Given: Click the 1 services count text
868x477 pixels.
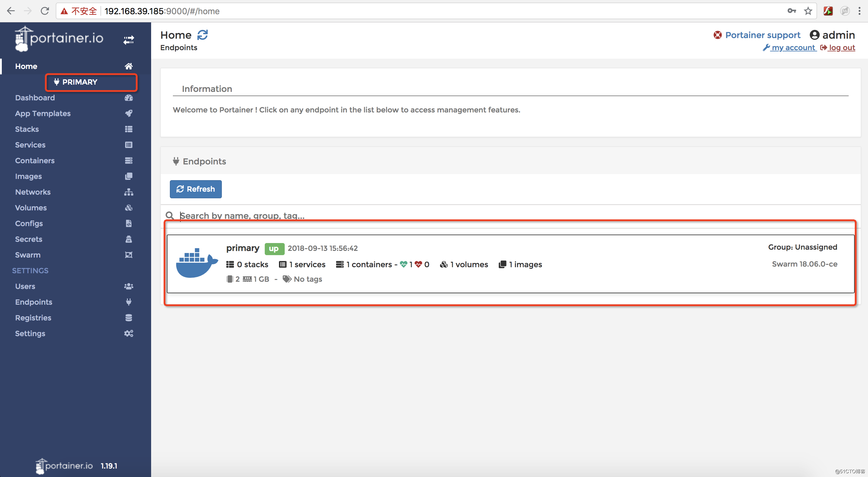Looking at the screenshot, I should 307,264.
